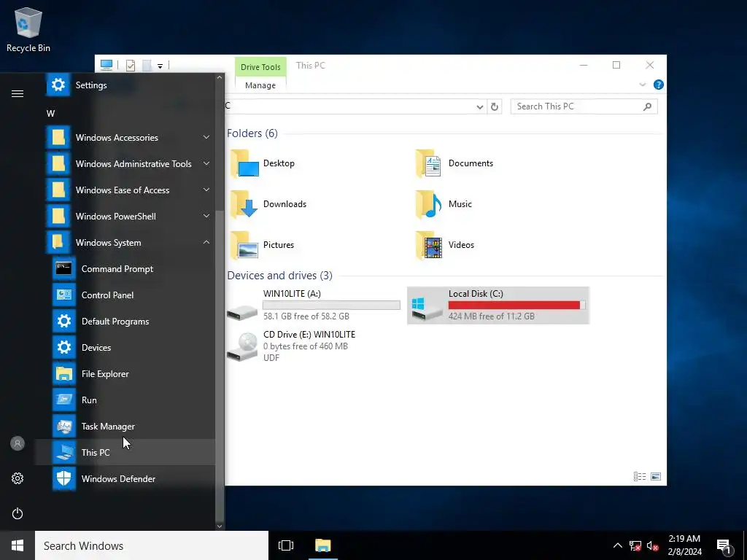Open Task View on the taskbar
747x560 pixels.
(x=286, y=545)
